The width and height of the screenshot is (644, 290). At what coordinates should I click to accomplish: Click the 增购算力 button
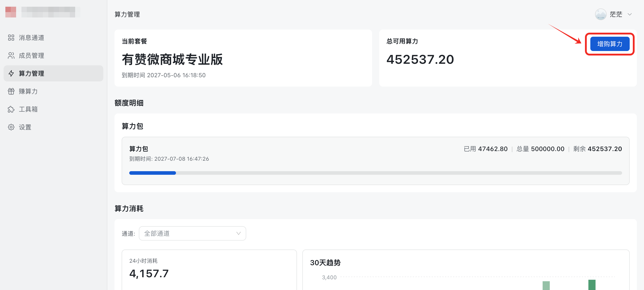610,44
